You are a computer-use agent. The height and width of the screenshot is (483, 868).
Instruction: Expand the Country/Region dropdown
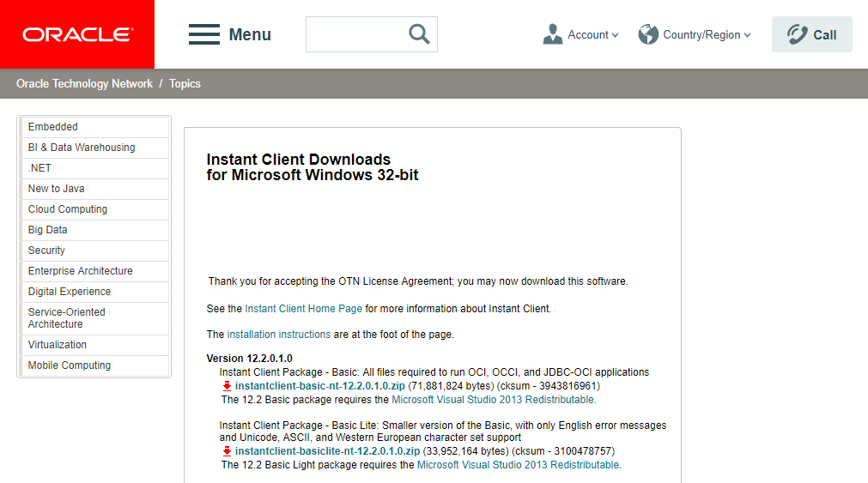[x=747, y=35]
